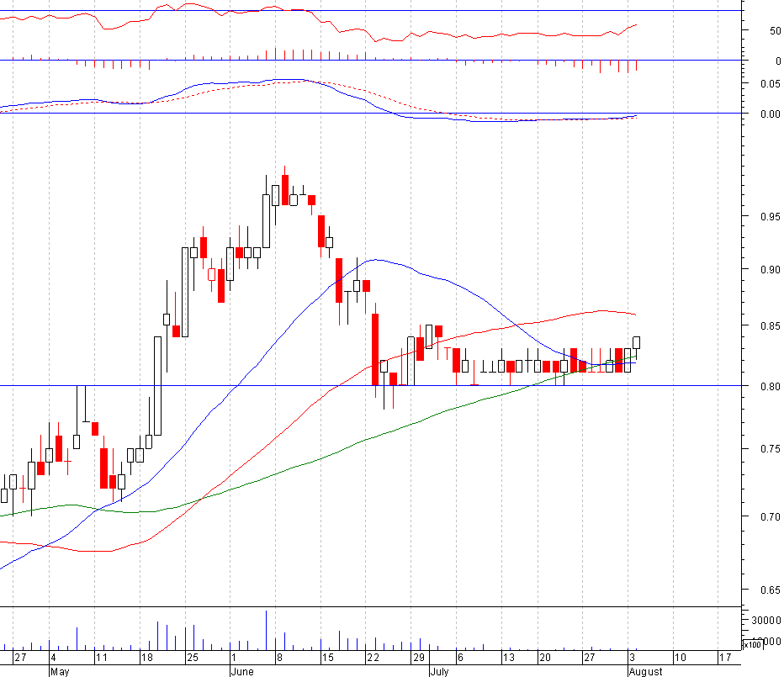Click the last candlestick on the chart
This screenshot has height=677, width=784.
[x=637, y=346]
